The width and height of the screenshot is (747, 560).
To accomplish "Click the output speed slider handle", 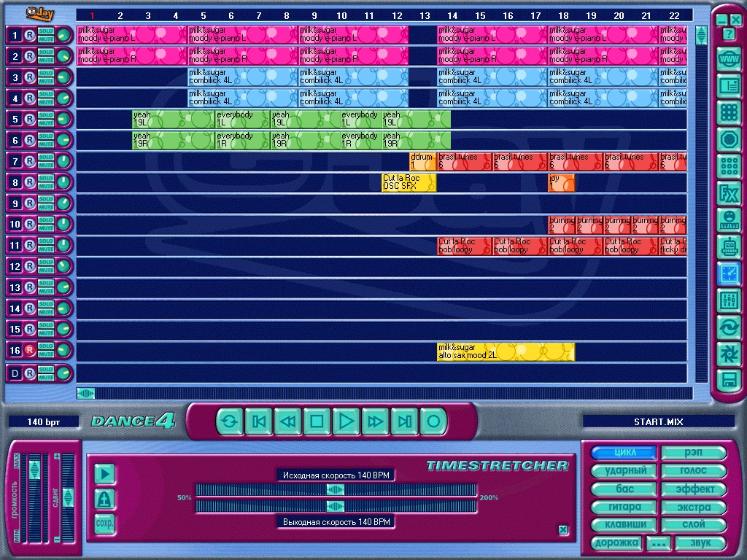I will pyautogui.click(x=336, y=506).
